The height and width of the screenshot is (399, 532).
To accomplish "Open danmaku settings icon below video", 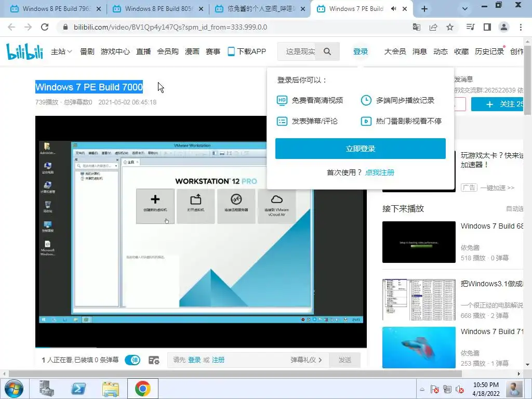I will [x=154, y=360].
